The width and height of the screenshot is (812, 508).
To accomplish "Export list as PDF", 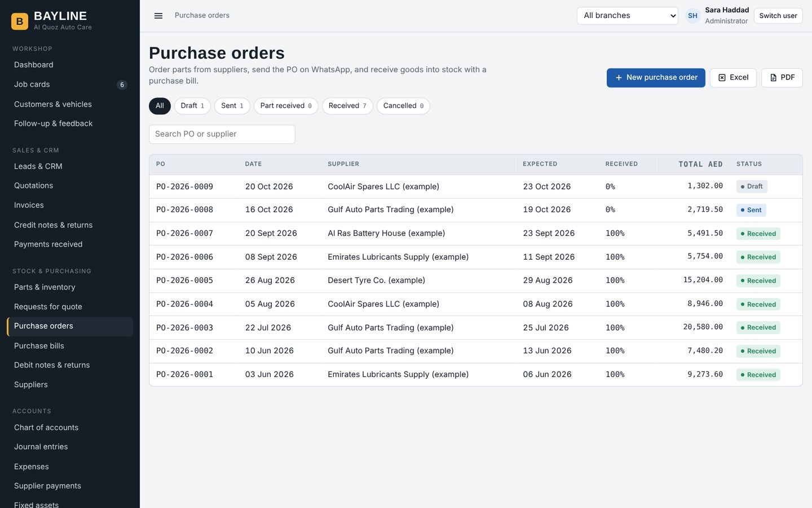I will click(x=782, y=78).
